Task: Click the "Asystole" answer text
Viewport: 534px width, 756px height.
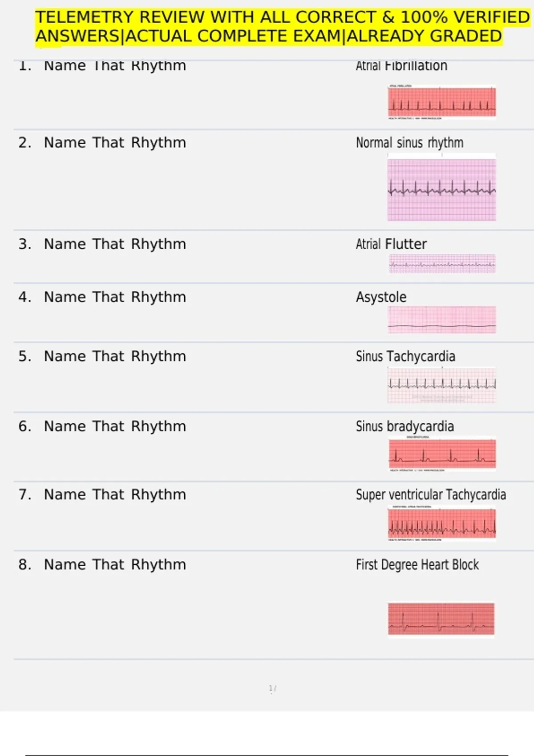Action: [381, 297]
